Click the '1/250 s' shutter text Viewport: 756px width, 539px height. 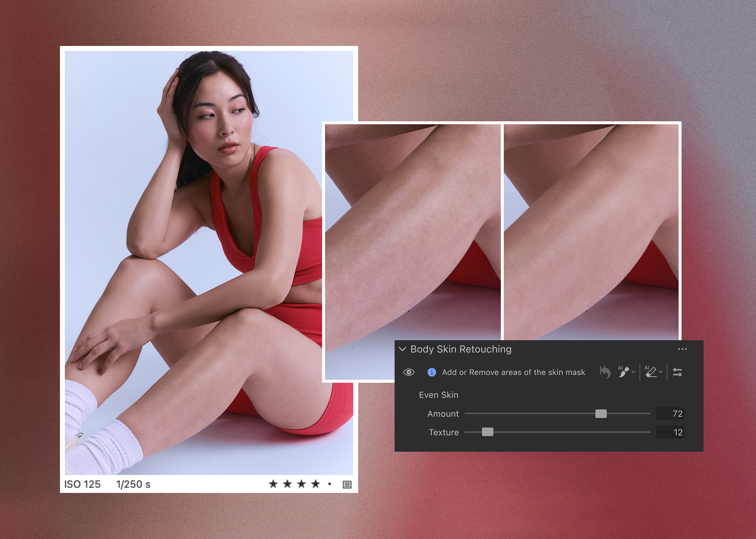point(133,484)
